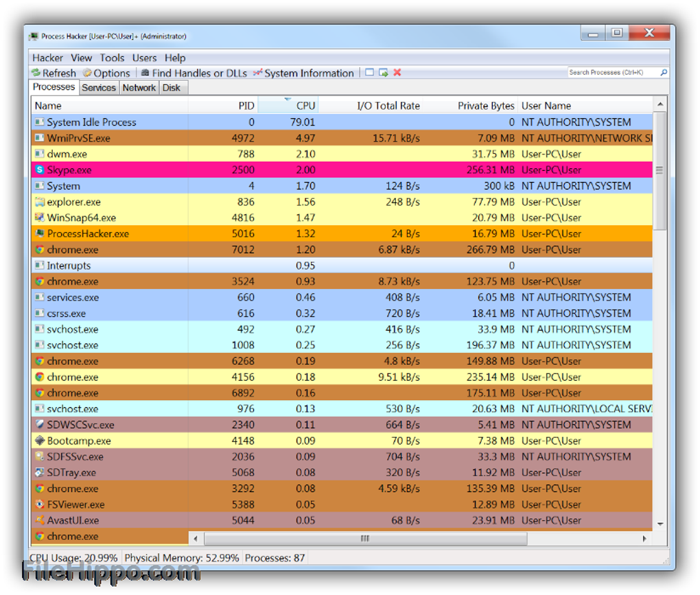This screenshot has width=700, height=595.
Task: Sort processes by PID column header
Action: pos(246,106)
